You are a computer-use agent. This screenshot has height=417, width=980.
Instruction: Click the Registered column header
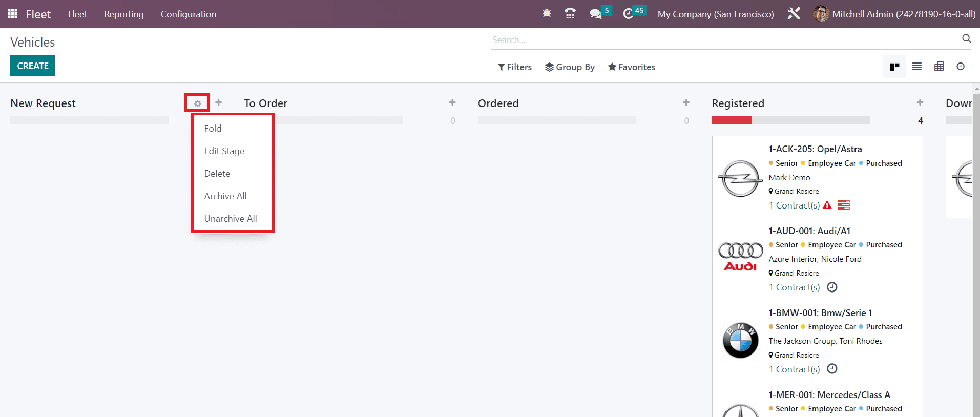click(738, 103)
